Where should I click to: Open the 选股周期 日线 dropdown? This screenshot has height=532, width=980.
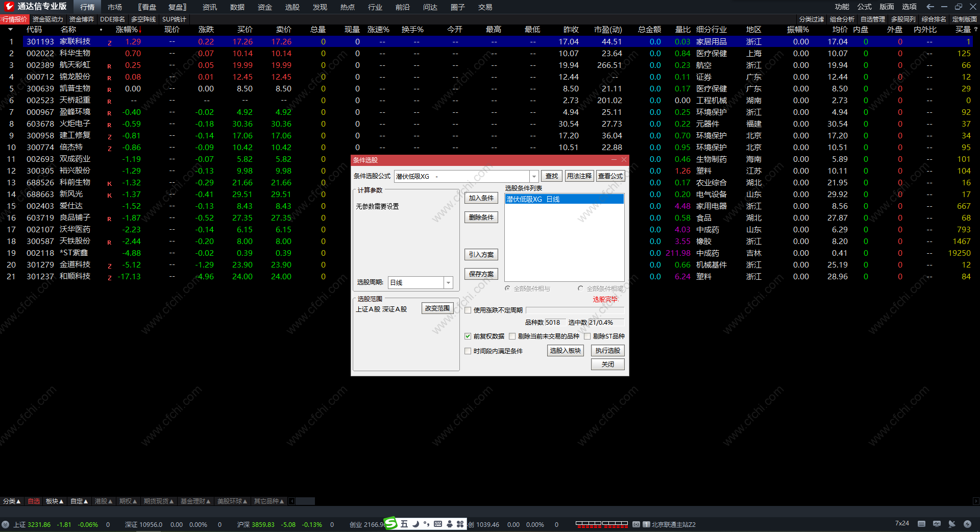[448, 283]
